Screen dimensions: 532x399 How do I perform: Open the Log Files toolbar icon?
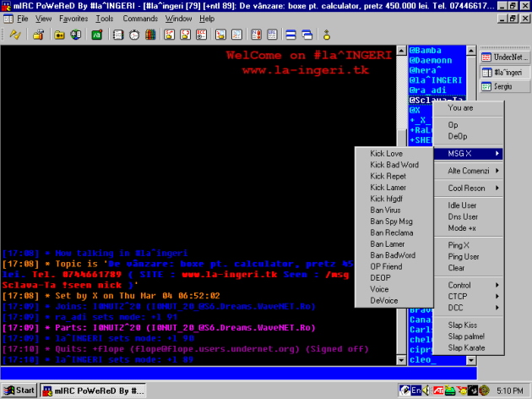(x=236, y=35)
